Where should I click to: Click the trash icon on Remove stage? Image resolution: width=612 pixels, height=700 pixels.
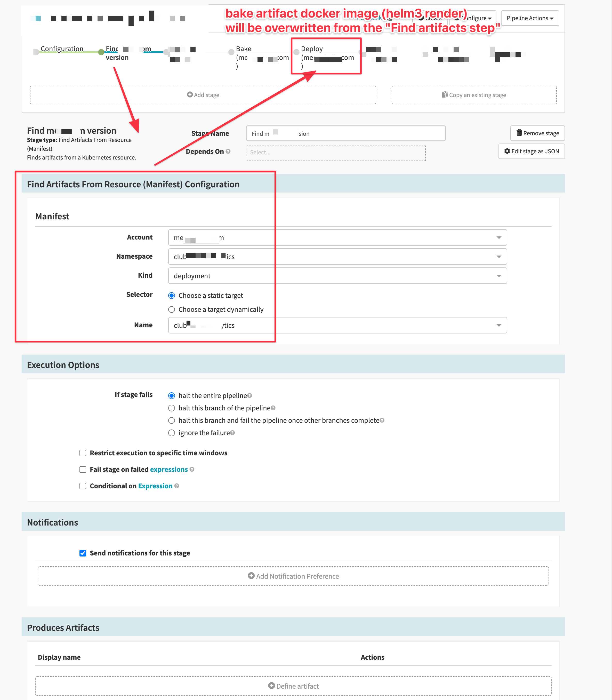519,133
